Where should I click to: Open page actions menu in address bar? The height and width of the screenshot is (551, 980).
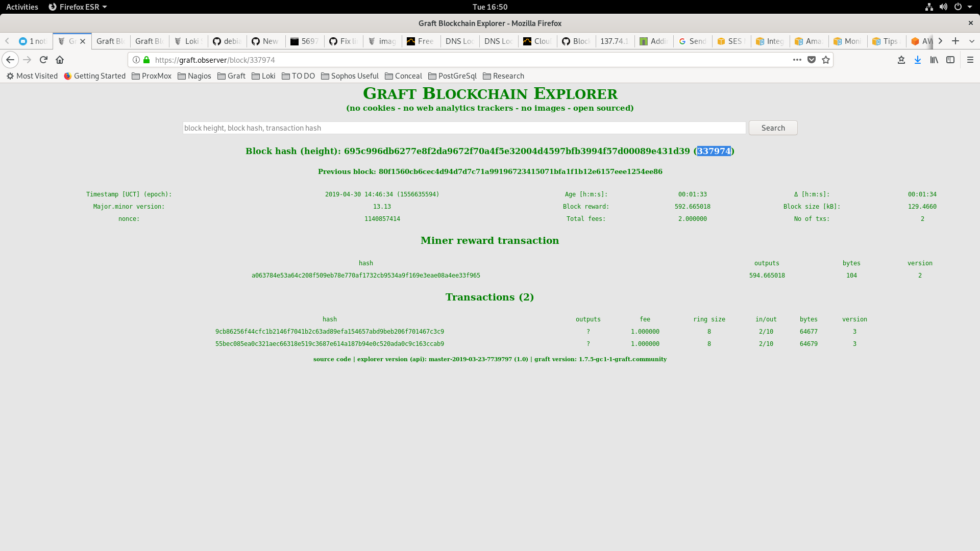(x=797, y=60)
